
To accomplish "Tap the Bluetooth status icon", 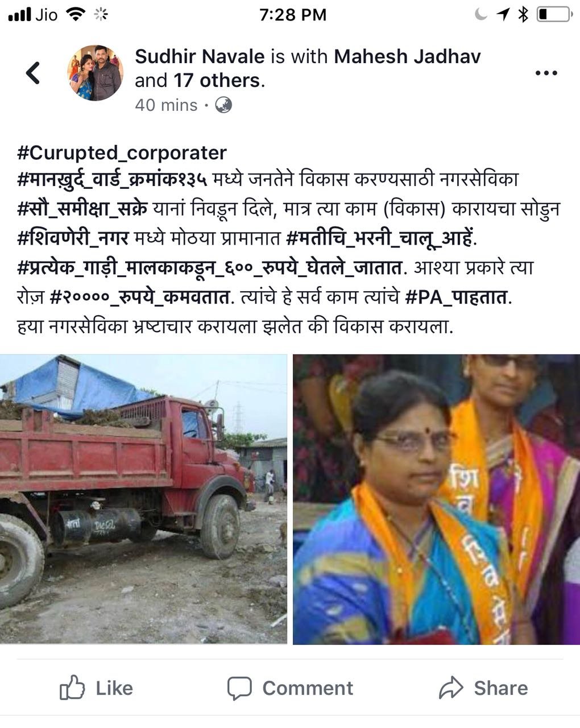I will [x=523, y=14].
